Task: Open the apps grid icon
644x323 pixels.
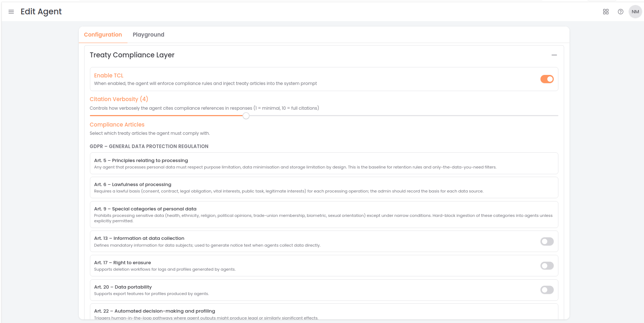Action: 606,12
